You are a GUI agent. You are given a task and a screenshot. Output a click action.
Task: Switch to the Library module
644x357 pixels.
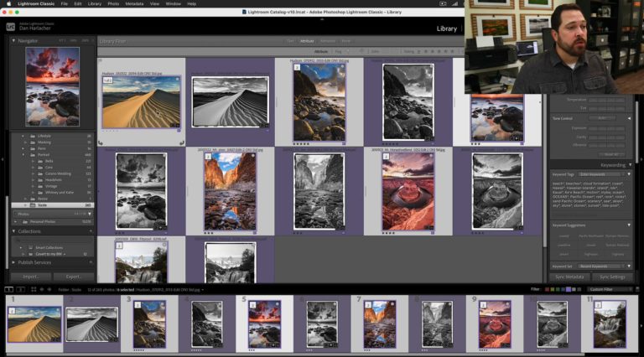click(446, 28)
